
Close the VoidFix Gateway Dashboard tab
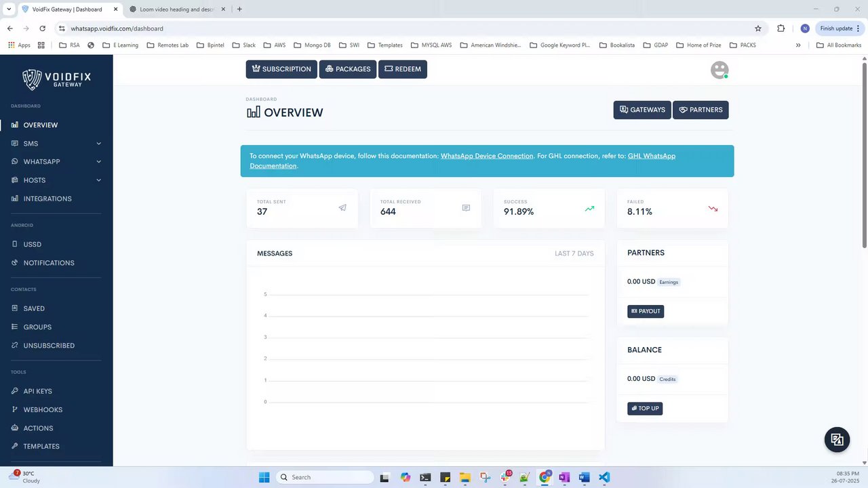[115, 9]
